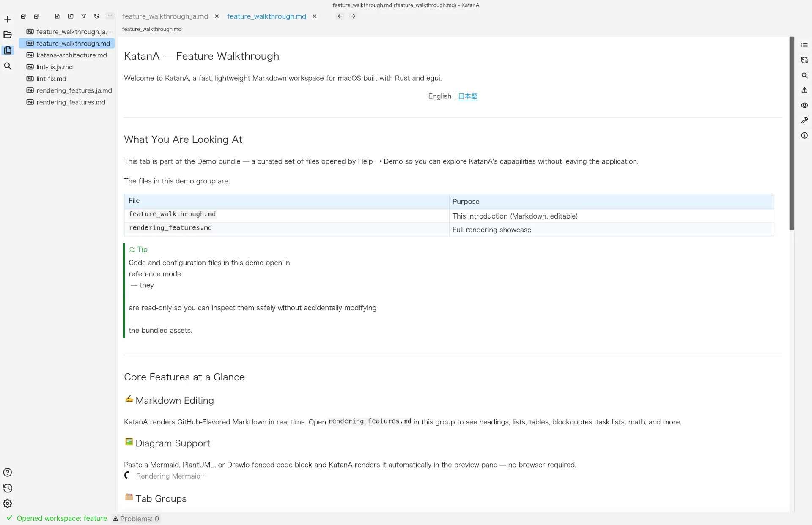Navigate forward with the right arrow

pyautogui.click(x=353, y=16)
